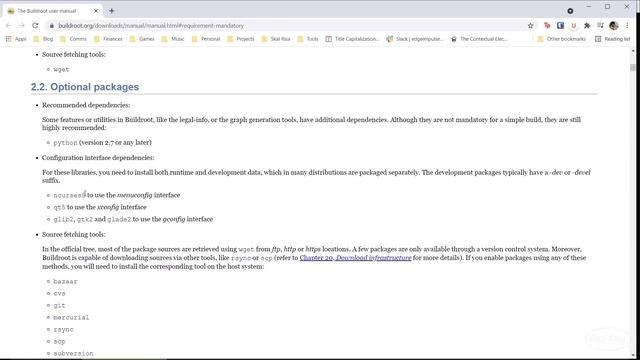The height and width of the screenshot is (360, 640).
Task: Open the Other bookmarks folder
Action: point(562,39)
